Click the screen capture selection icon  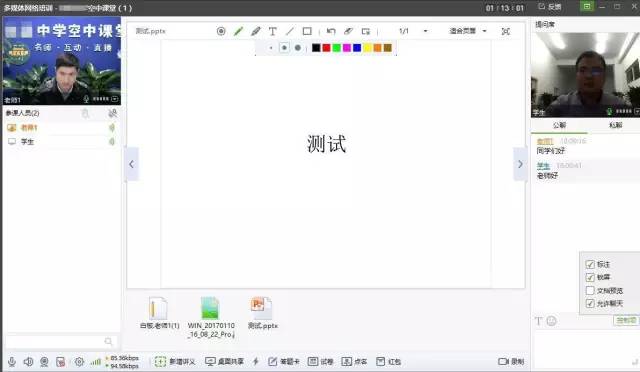coord(366,31)
